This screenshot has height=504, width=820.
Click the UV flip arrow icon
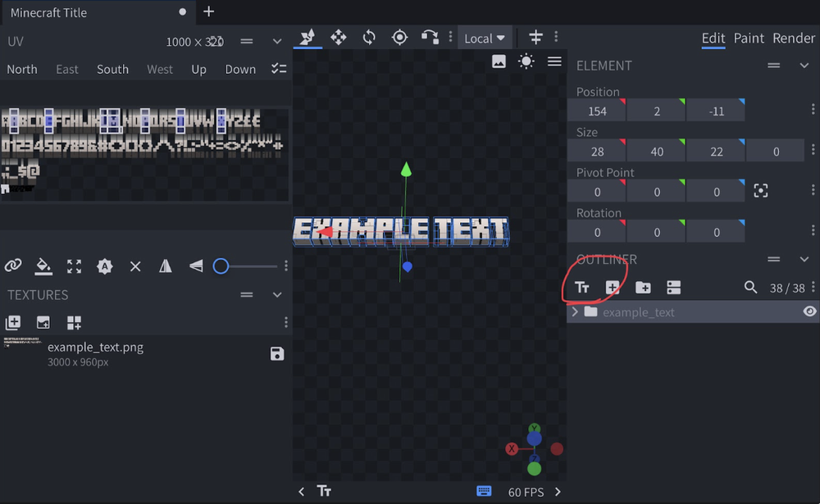(x=196, y=266)
